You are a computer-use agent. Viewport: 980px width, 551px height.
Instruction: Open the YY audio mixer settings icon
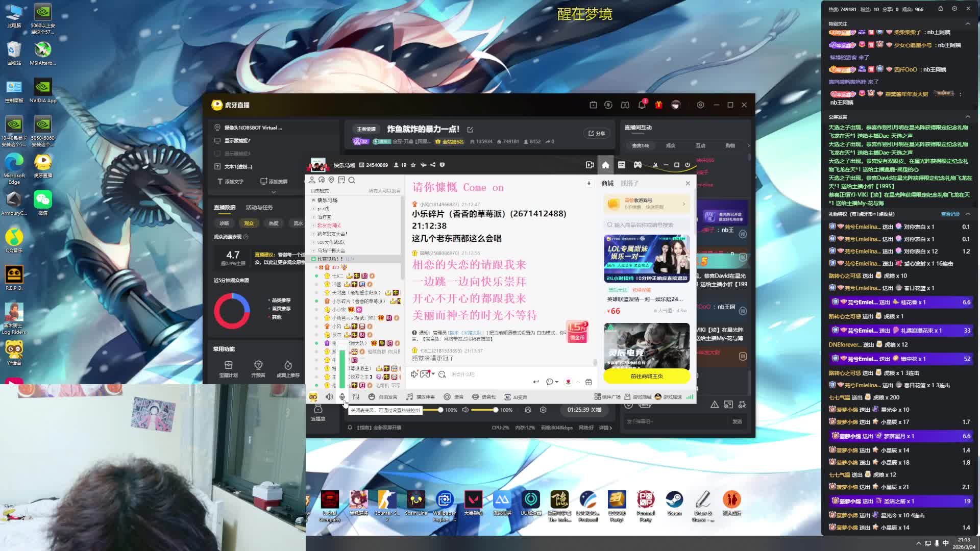point(356,397)
